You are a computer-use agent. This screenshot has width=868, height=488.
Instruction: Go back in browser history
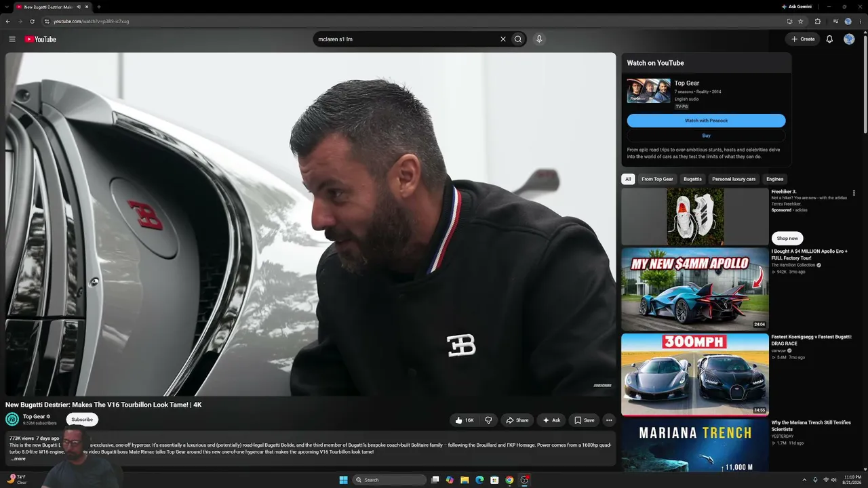pyautogui.click(x=8, y=21)
